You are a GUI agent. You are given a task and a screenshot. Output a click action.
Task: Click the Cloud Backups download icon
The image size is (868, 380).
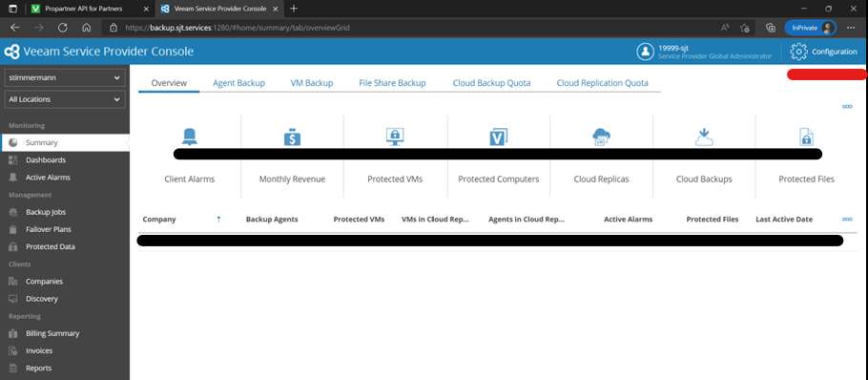point(704,137)
